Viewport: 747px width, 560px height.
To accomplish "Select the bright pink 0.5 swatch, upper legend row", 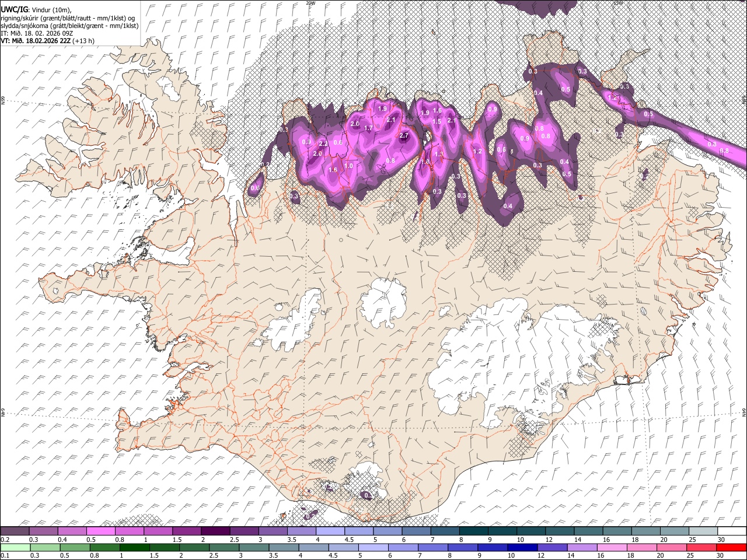I will click(x=100, y=531).
